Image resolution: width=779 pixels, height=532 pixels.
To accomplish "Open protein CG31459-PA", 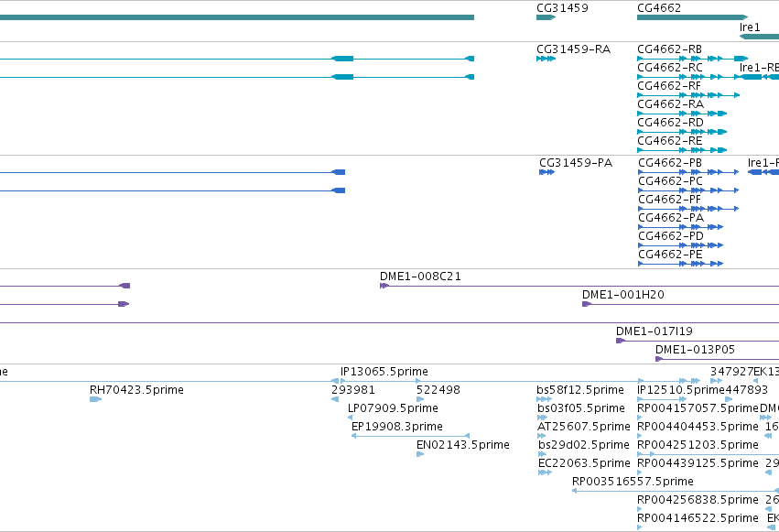I will tap(576, 163).
